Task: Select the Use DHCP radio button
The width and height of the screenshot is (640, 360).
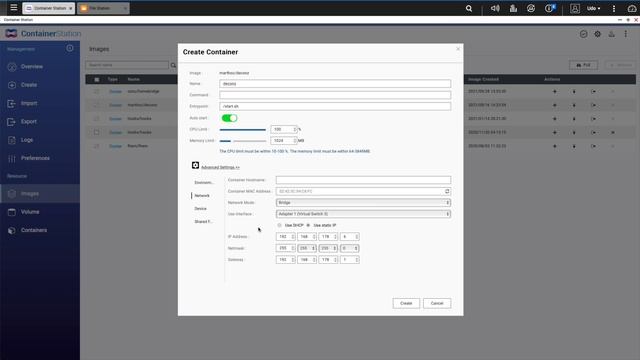Action: [280, 225]
